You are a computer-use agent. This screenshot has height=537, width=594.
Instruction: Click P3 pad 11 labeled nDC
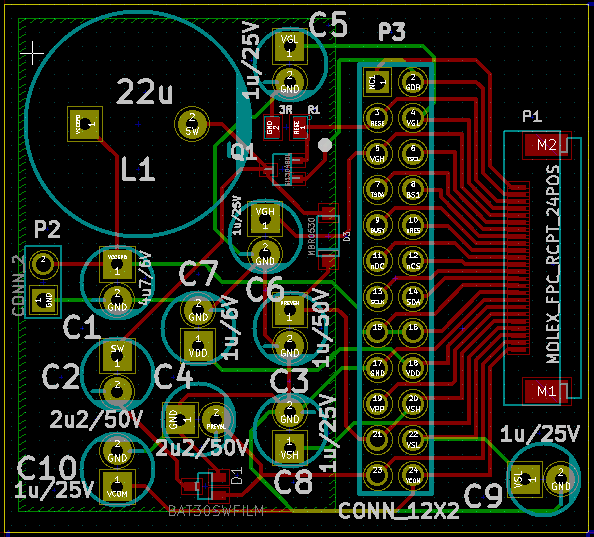(377, 261)
